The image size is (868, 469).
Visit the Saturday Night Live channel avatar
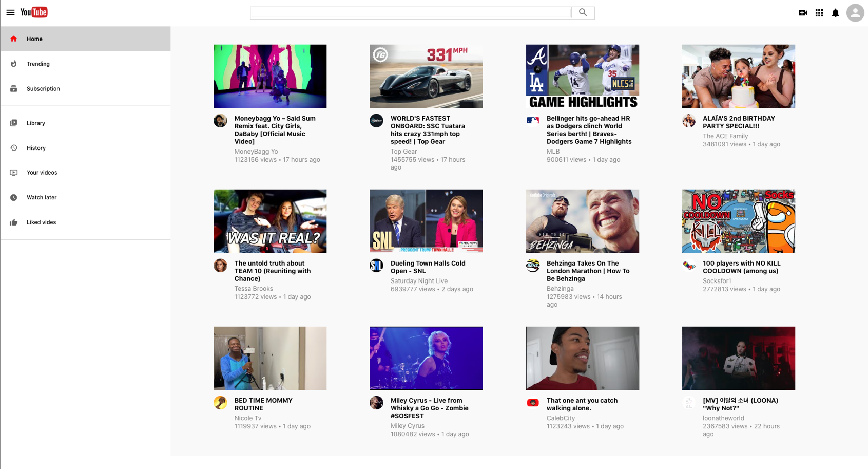click(376, 266)
